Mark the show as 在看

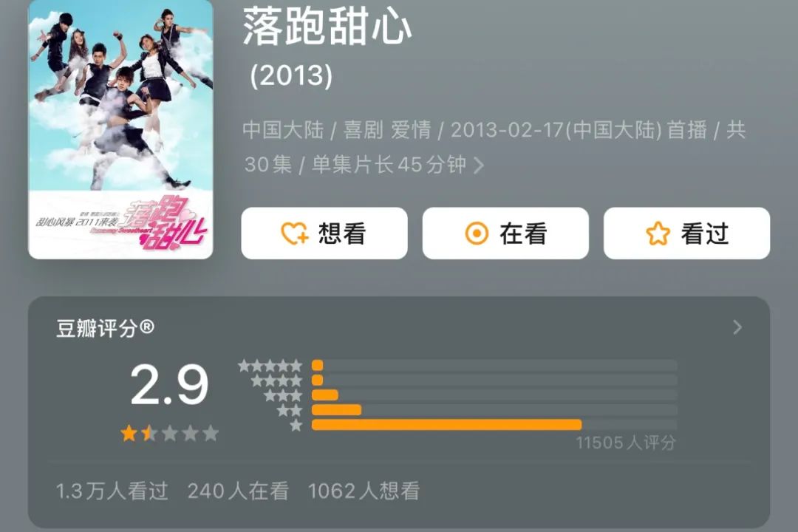point(505,233)
